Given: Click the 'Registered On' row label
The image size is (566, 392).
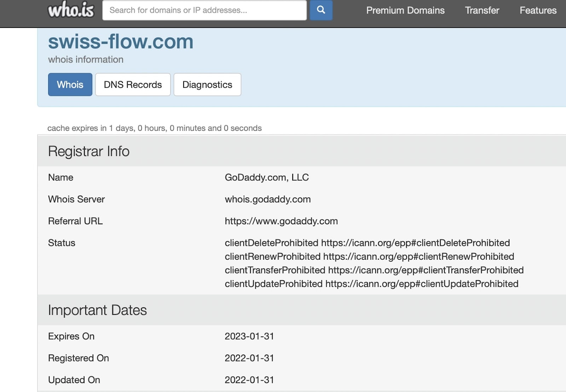Looking at the screenshot, I should coord(79,358).
